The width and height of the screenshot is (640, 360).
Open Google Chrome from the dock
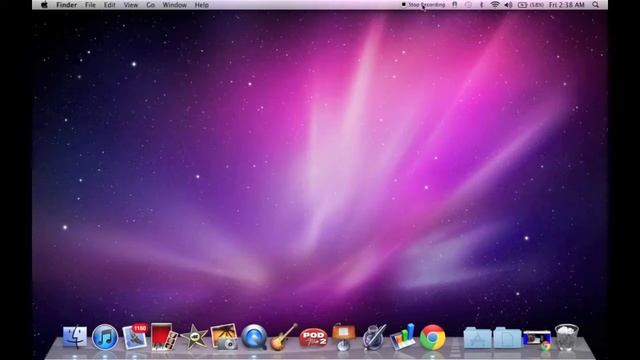coord(433,337)
